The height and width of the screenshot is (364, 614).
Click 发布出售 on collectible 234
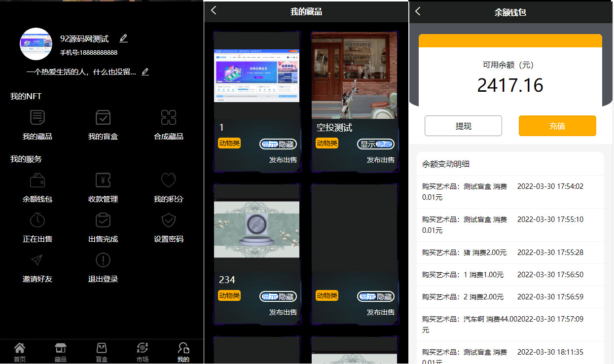point(283,312)
